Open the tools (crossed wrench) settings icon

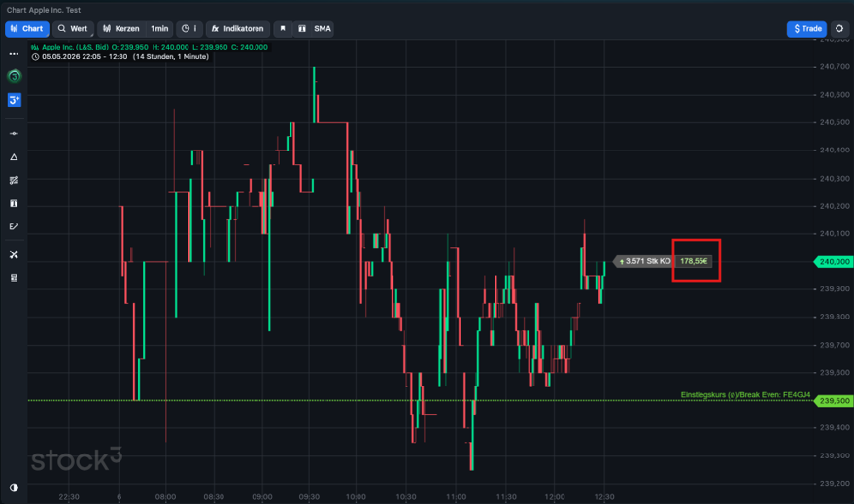[x=14, y=254]
